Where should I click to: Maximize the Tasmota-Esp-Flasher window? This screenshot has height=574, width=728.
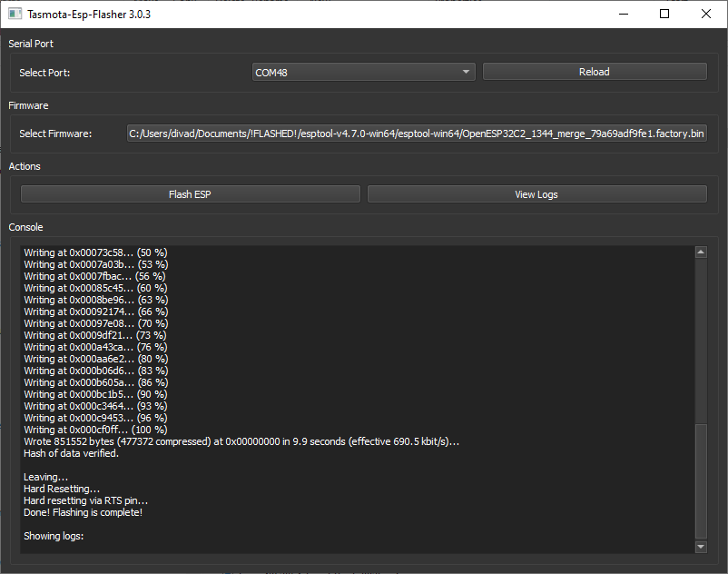tap(664, 14)
